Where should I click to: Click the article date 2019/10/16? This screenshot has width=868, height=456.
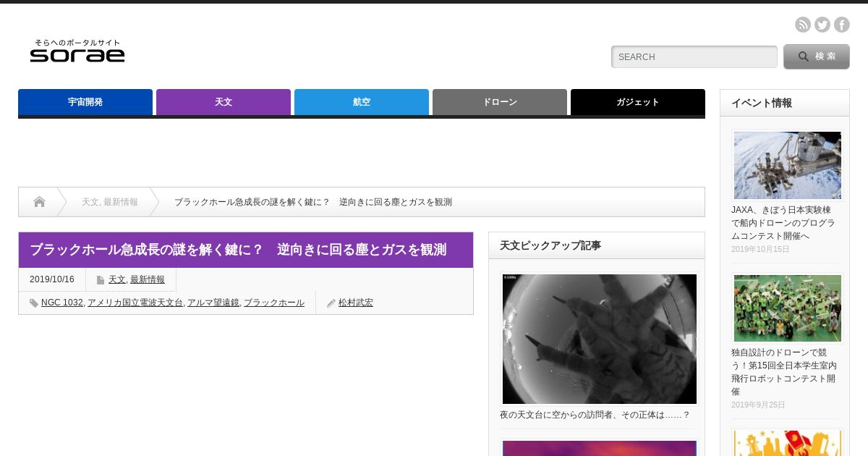point(52,279)
